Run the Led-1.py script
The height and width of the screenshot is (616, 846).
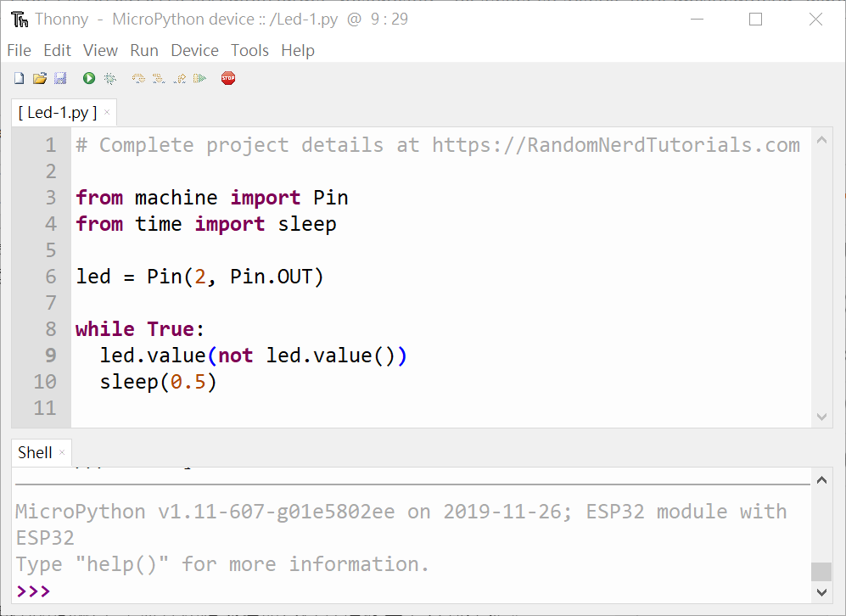coord(88,77)
